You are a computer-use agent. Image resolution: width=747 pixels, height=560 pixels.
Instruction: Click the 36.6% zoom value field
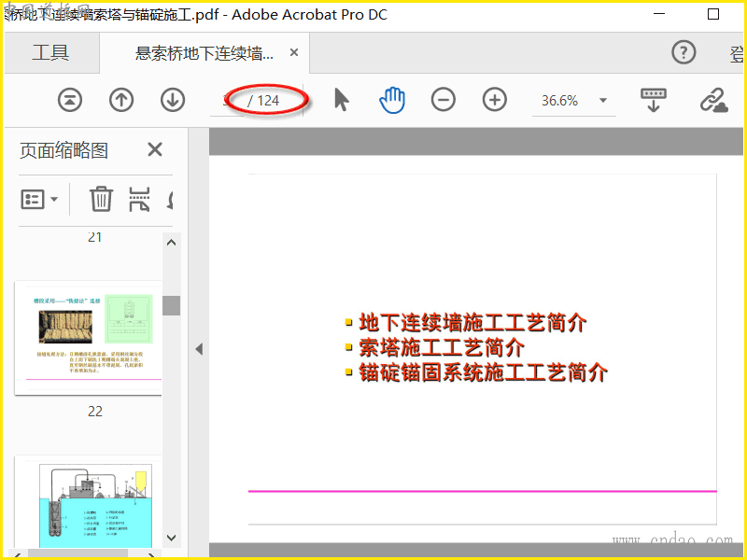(x=559, y=101)
